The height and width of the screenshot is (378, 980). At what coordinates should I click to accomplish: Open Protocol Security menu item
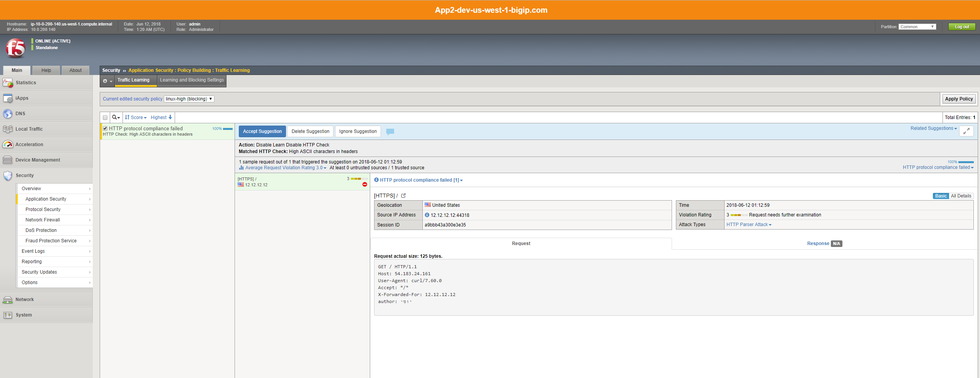tap(55, 209)
